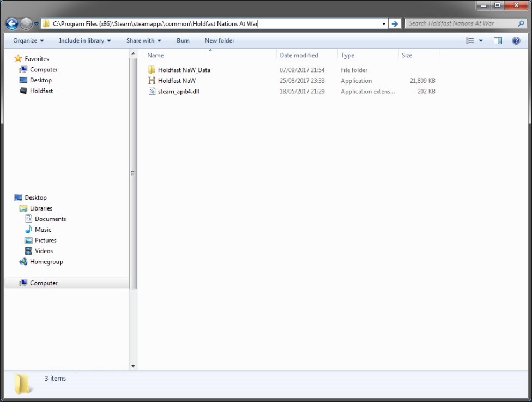Toggle the preview pane icon
532x402 pixels.
(498, 40)
